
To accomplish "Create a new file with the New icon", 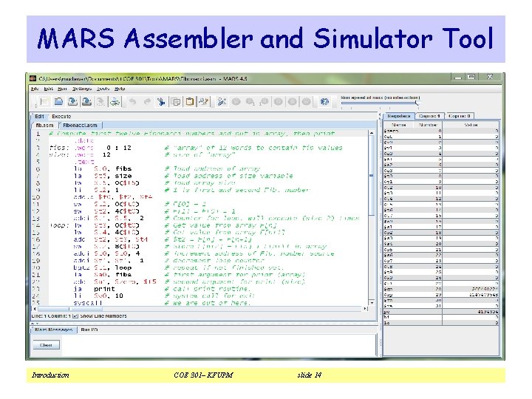I will pos(44,101).
